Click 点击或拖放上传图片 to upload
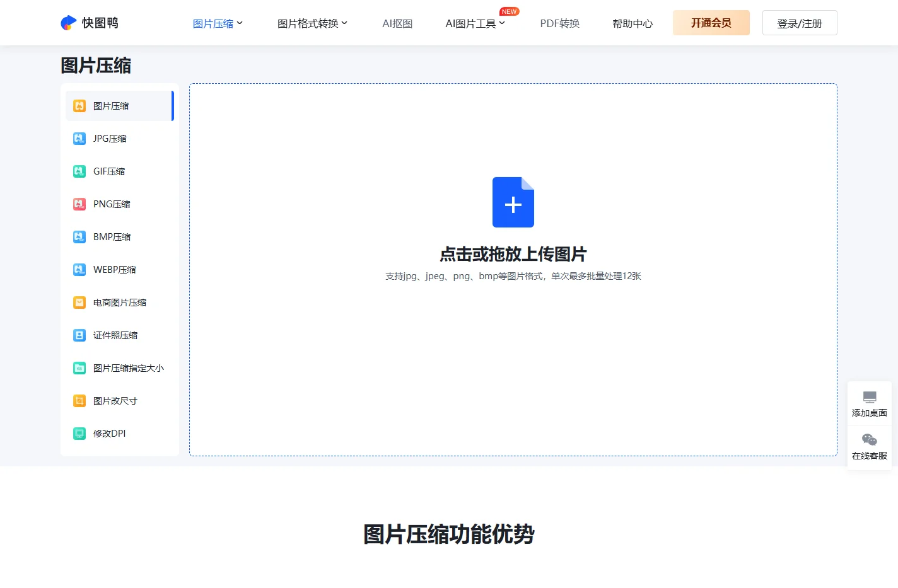This screenshot has width=898, height=588. (513, 254)
